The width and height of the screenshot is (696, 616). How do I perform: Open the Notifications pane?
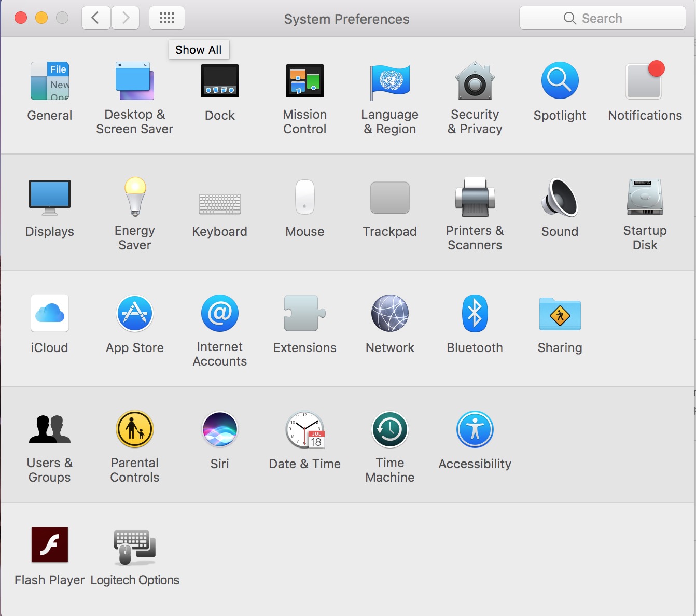pyautogui.click(x=645, y=81)
